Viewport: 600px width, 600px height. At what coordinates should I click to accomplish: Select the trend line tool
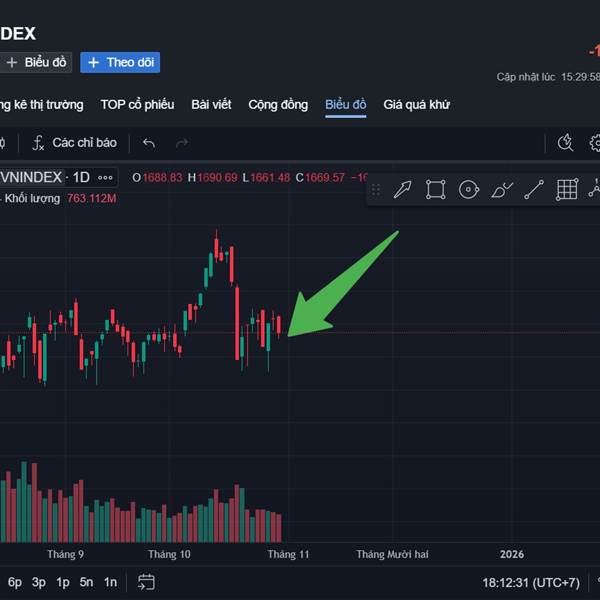[x=534, y=190]
